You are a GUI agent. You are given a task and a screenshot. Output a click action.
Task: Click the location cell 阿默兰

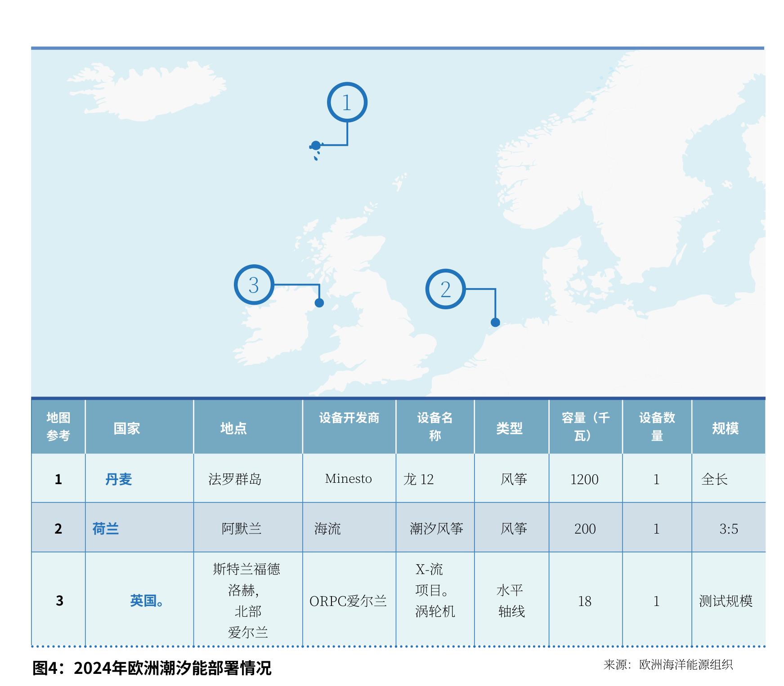pyautogui.click(x=242, y=529)
